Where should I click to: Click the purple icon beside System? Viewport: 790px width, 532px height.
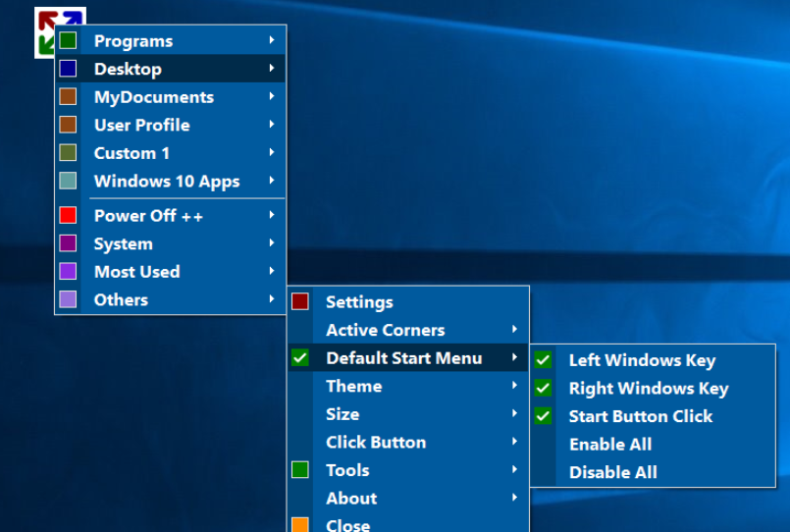pyautogui.click(x=68, y=243)
